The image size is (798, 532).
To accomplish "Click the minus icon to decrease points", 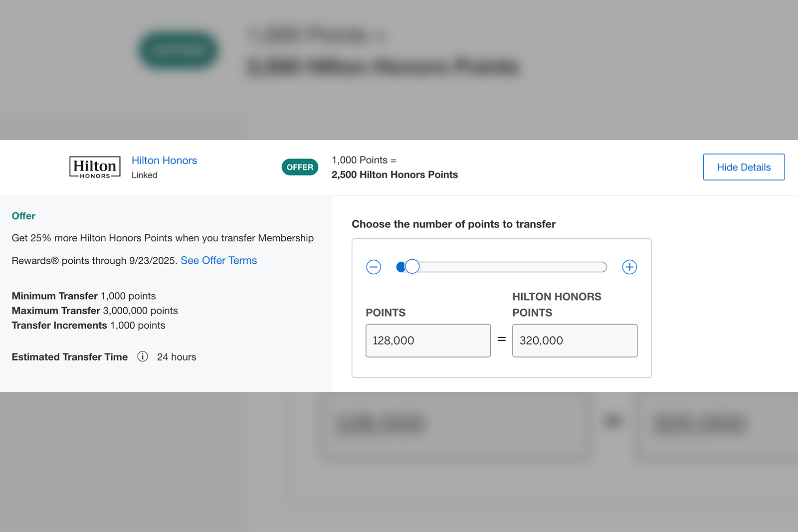I will 374,267.
